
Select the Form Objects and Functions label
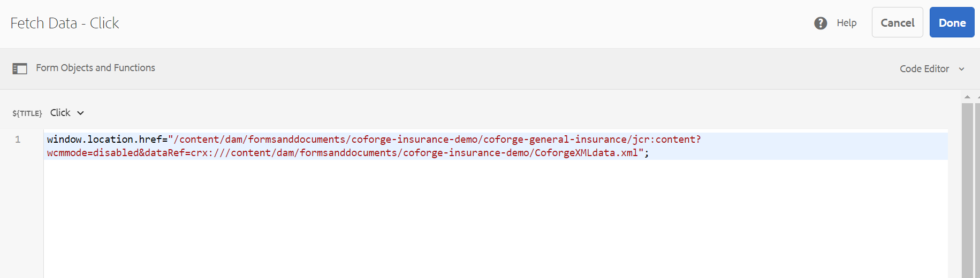(x=95, y=68)
